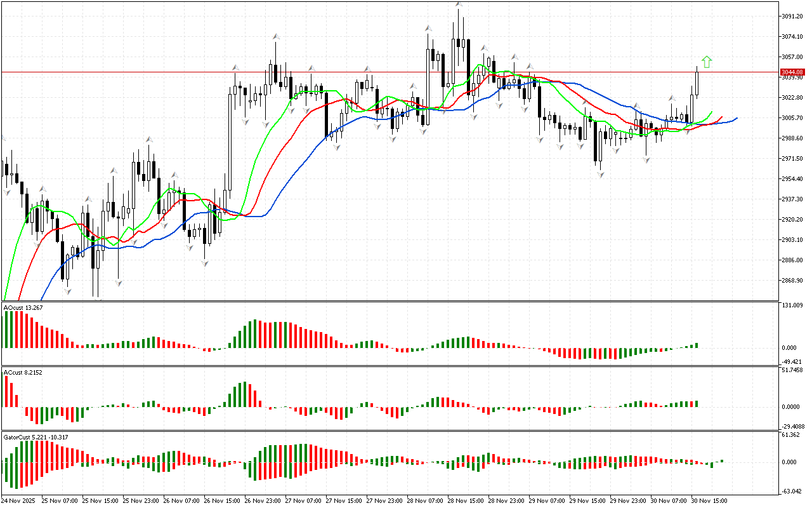Click the 24 Nov 2025 date label

point(21,500)
